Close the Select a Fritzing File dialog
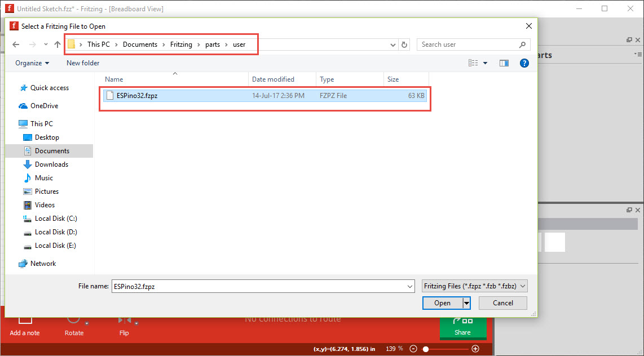The width and height of the screenshot is (644, 356). [x=529, y=26]
